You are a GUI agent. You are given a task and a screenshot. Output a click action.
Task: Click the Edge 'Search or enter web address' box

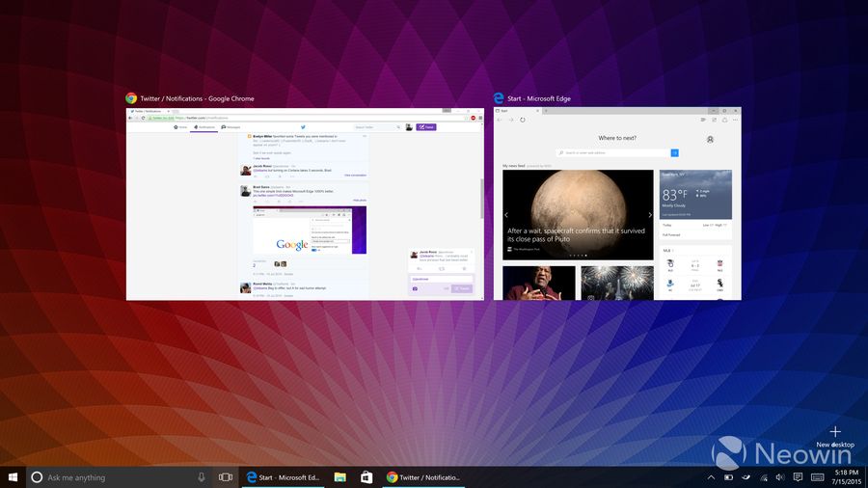point(613,152)
